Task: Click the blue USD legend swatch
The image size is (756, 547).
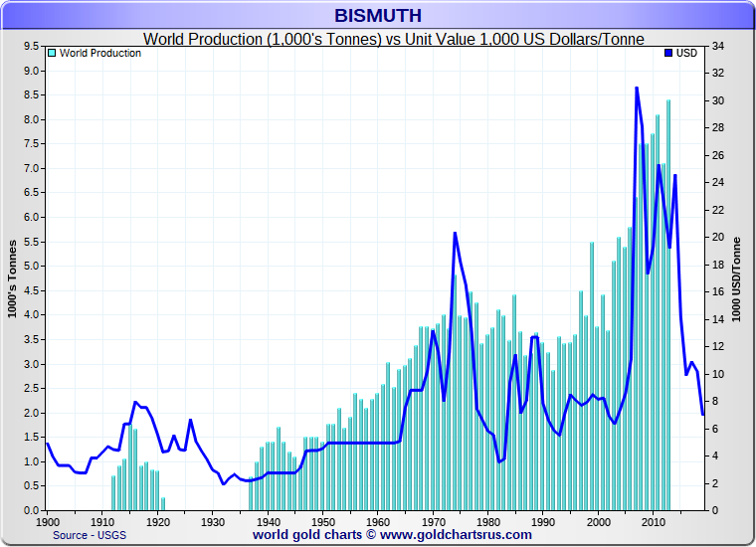Action: [668, 54]
